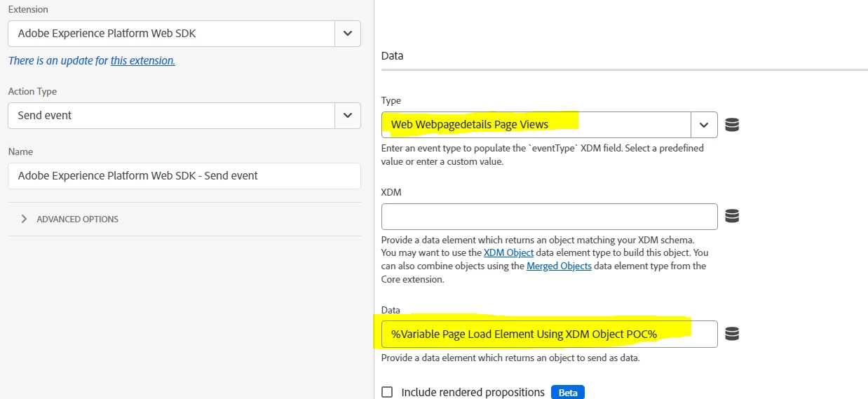This screenshot has height=399, width=868.
Task: Enable Include rendered propositions checkbox
Action: 387,392
